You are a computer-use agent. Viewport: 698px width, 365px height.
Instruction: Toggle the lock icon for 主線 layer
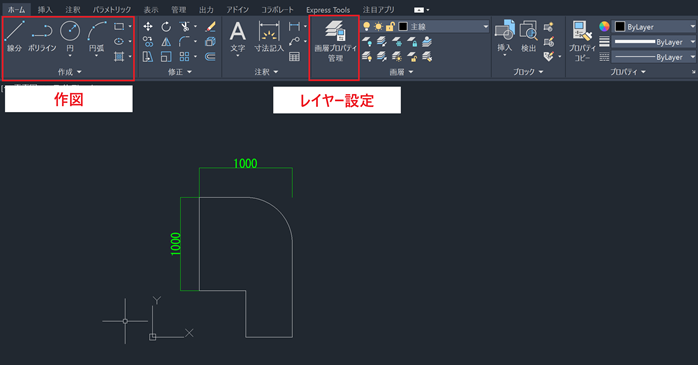pyautogui.click(x=390, y=27)
